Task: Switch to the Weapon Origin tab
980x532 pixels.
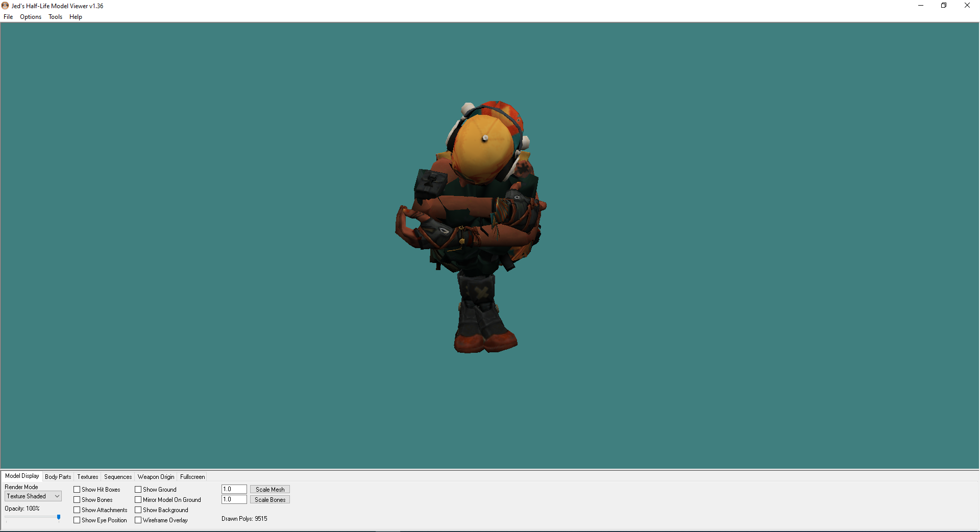Action: tap(156, 477)
